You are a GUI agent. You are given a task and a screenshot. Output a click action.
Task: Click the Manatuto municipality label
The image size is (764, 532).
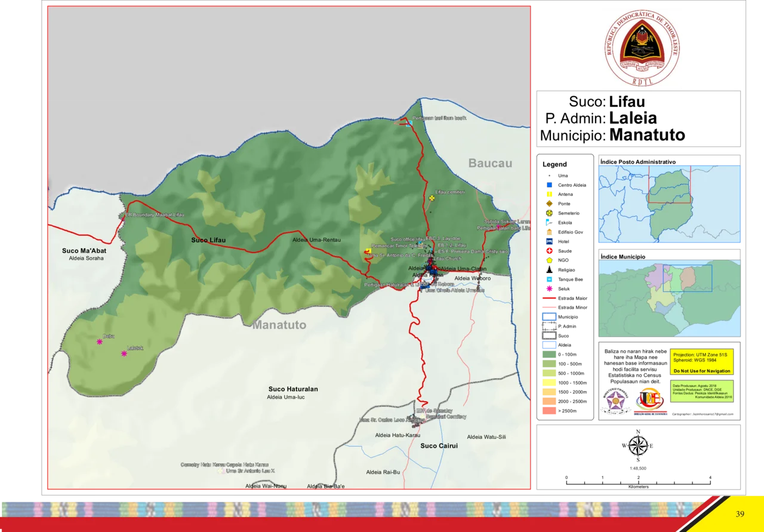[x=279, y=325]
